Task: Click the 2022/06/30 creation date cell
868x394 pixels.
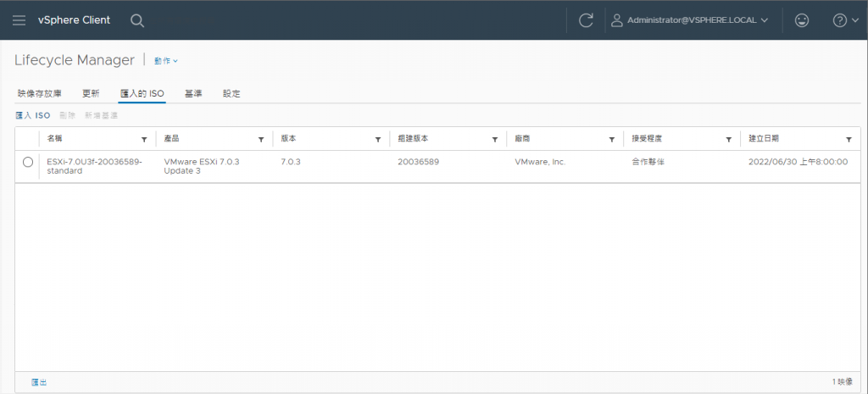Action: (x=798, y=162)
